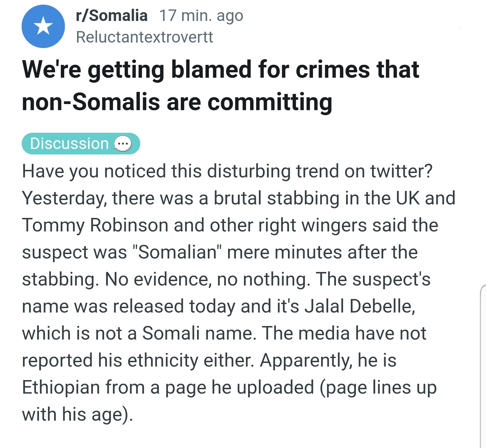Select the post body text paragraph
This screenshot has height=448, width=486.
(238, 293)
